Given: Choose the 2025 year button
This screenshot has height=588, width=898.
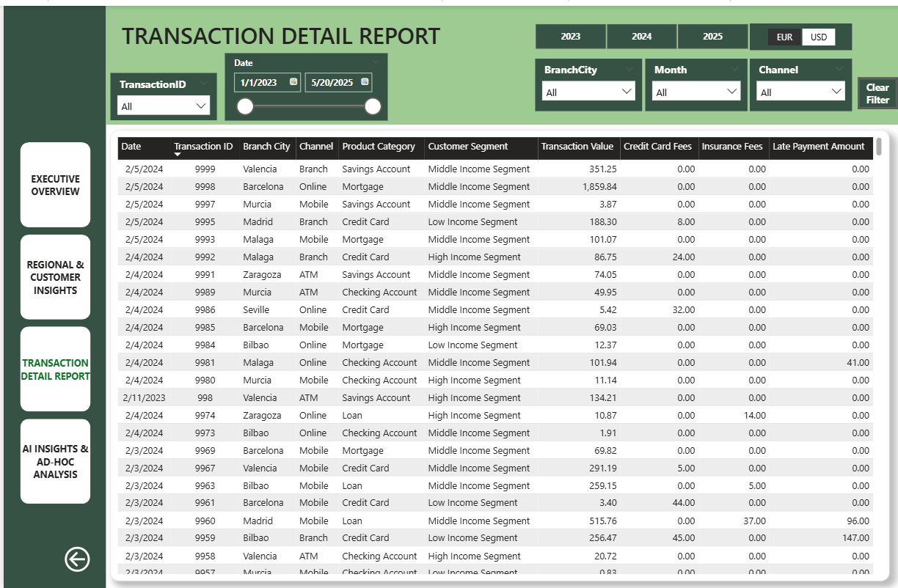Looking at the screenshot, I should (x=712, y=37).
